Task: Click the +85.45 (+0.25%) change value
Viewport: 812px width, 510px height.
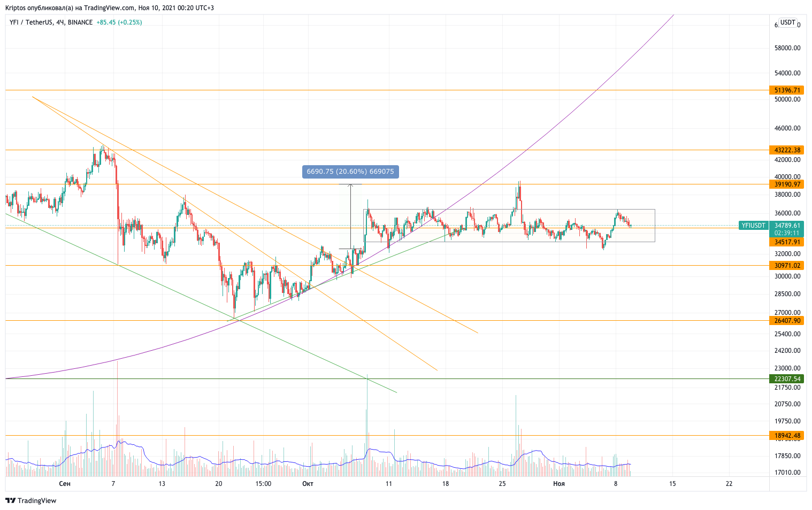Action: click(x=119, y=22)
